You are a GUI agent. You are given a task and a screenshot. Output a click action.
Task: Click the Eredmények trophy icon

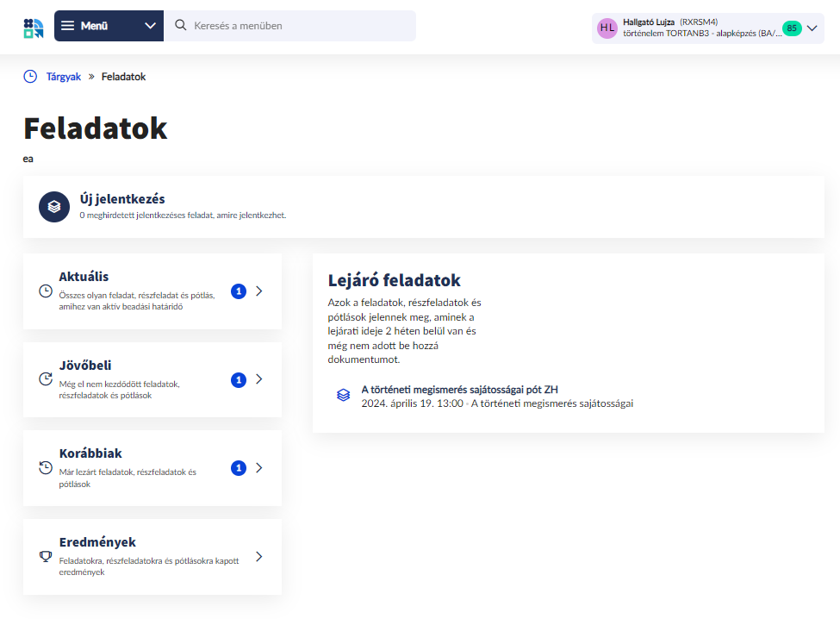click(x=46, y=556)
